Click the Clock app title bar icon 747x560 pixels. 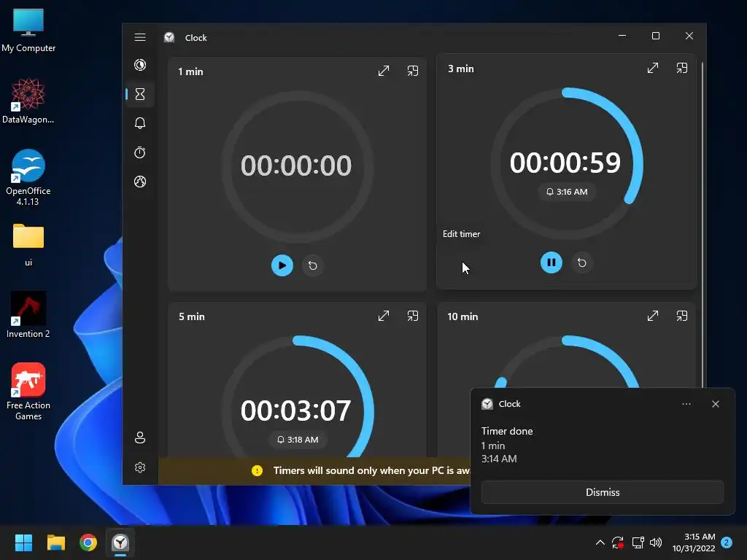pos(169,37)
